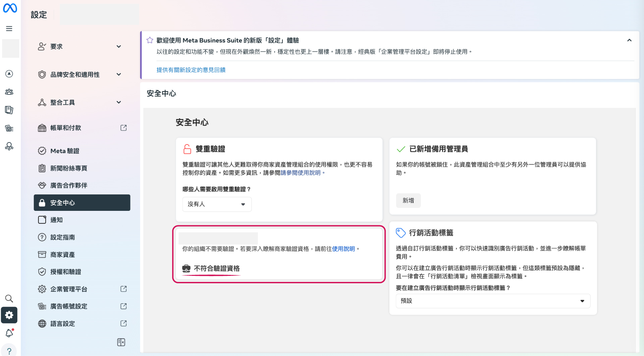The height and width of the screenshot is (356, 644).
Task: Star the new settings welcome banner
Action: pyautogui.click(x=150, y=40)
